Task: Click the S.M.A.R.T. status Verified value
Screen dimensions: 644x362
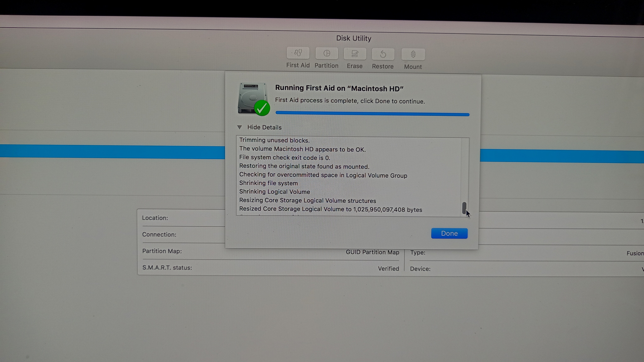Action: 388,269
